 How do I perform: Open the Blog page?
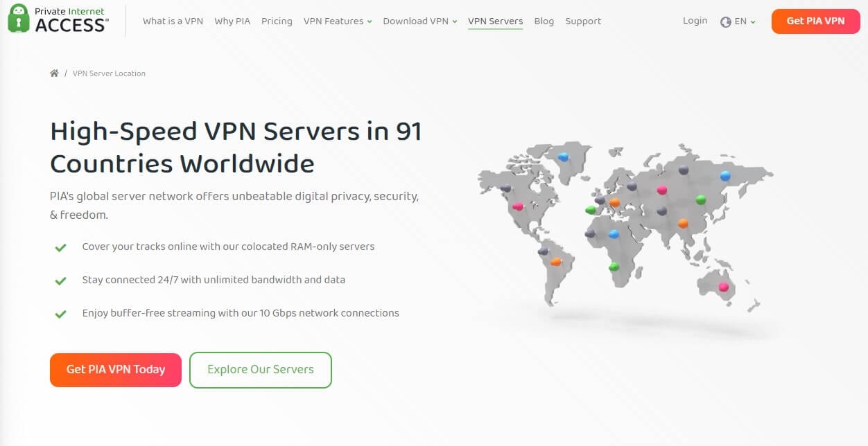click(544, 21)
